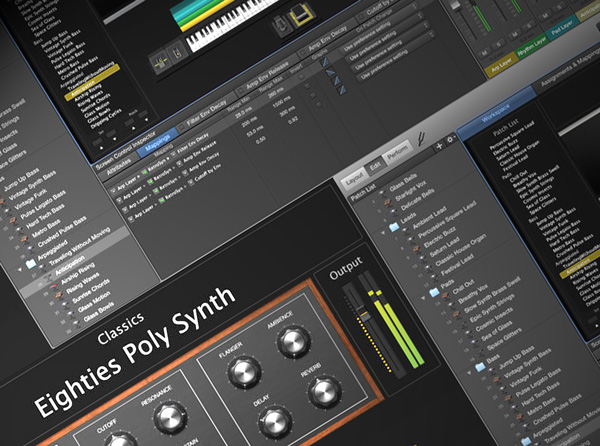
Task: Click the Cutoff knob on Eighties Poly Synth
Action: tap(120, 440)
